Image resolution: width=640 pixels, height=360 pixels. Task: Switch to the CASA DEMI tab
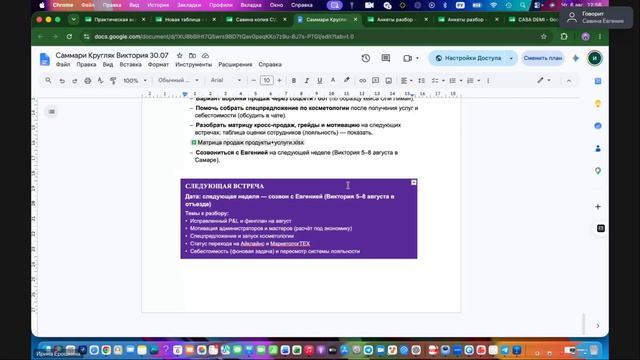click(x=534, y=19)
